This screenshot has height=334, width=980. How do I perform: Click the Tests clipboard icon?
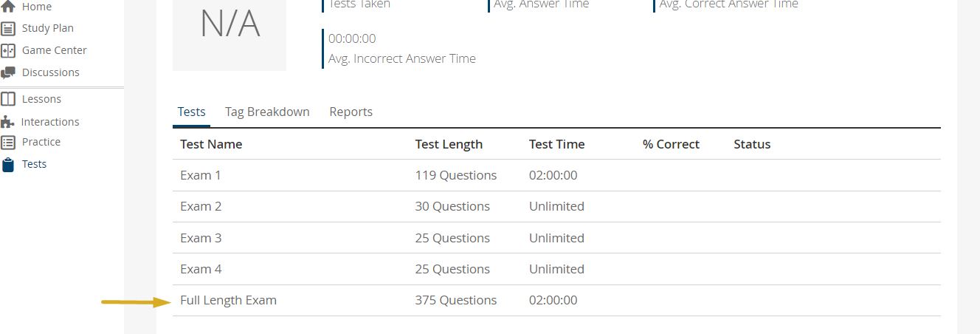point(8,165)
